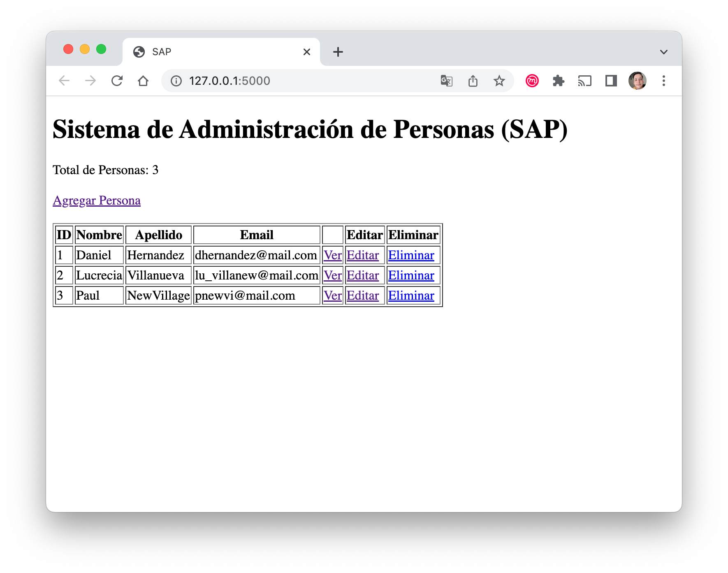This screenshot has width=728, height=573.
Task: Click the pink circular extension icon
Action: [532, 81]
